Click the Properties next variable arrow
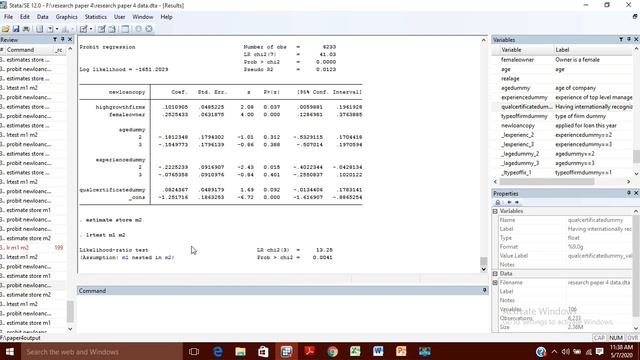 coord(517,202)
